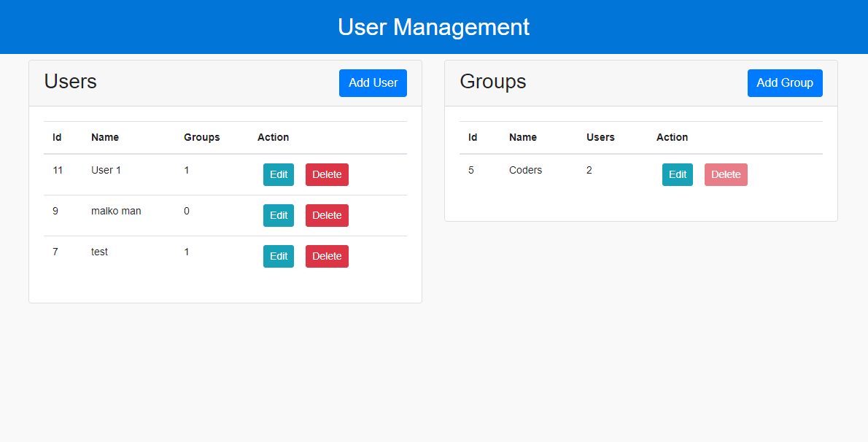Screen dimensions: 868x442
Task: Select the Groups panel heading
Action: pos(492,82)
